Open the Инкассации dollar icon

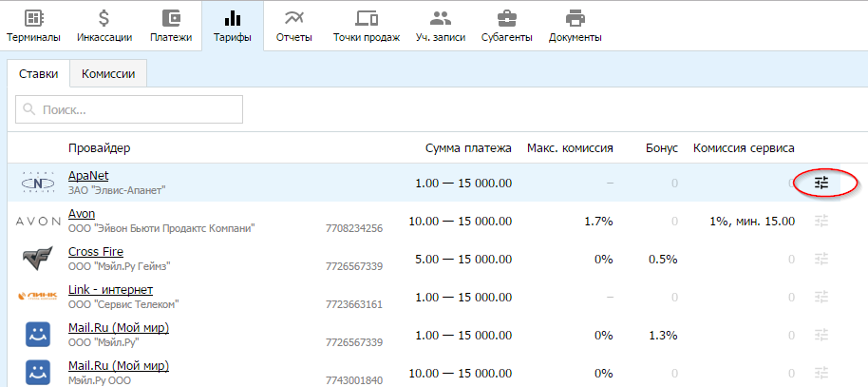coord(104,18)
